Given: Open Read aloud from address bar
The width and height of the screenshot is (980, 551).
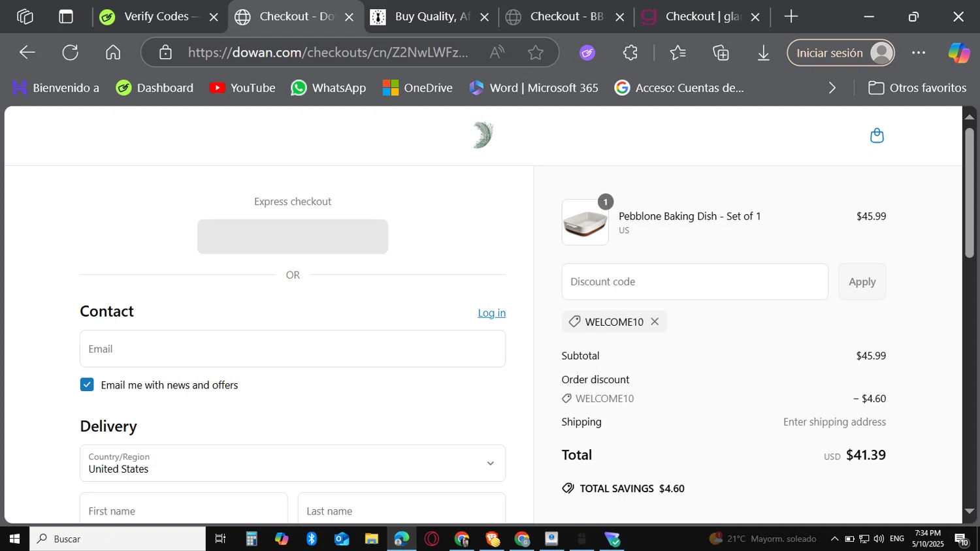Looking at the screenshot, I should 497,52.
